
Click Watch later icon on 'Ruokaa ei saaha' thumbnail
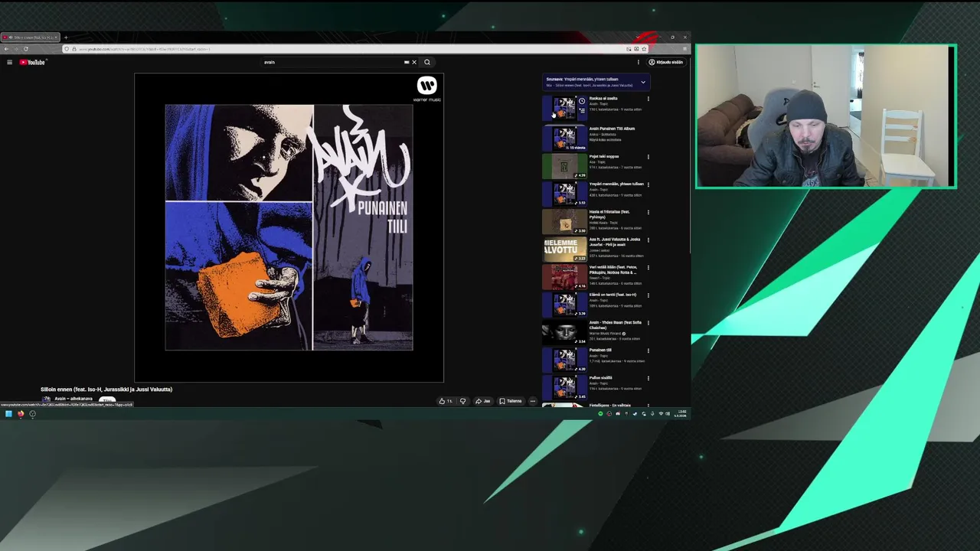[x=582, y=101]
